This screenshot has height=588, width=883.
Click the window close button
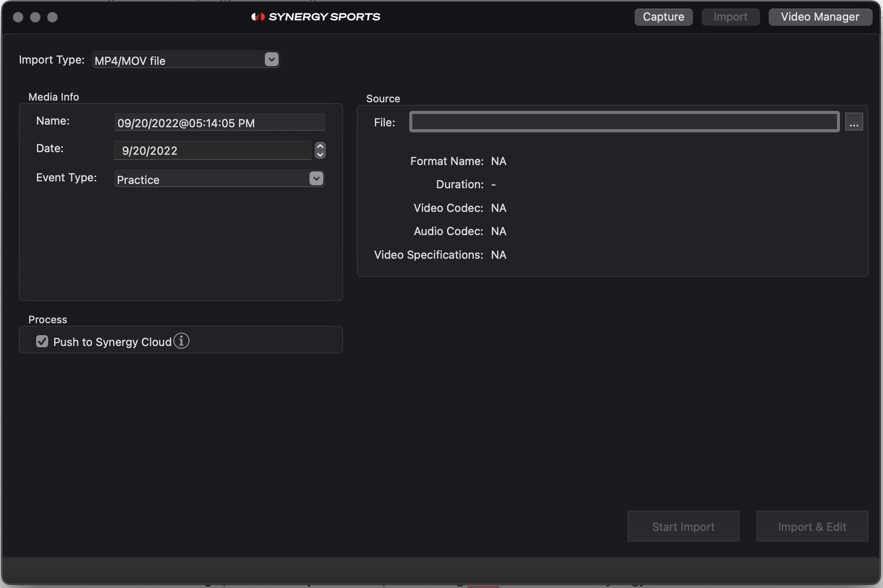(x=18, y=17)
